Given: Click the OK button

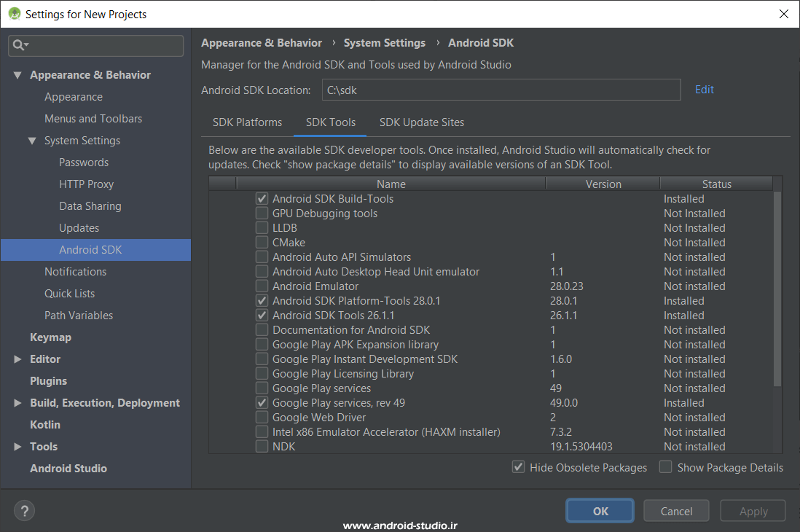Looking at the screenshot, I should [x=600, y=511].
